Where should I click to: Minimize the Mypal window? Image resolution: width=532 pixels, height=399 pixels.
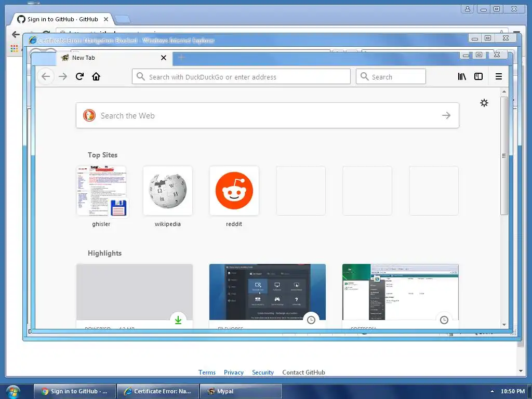point(466,55)
